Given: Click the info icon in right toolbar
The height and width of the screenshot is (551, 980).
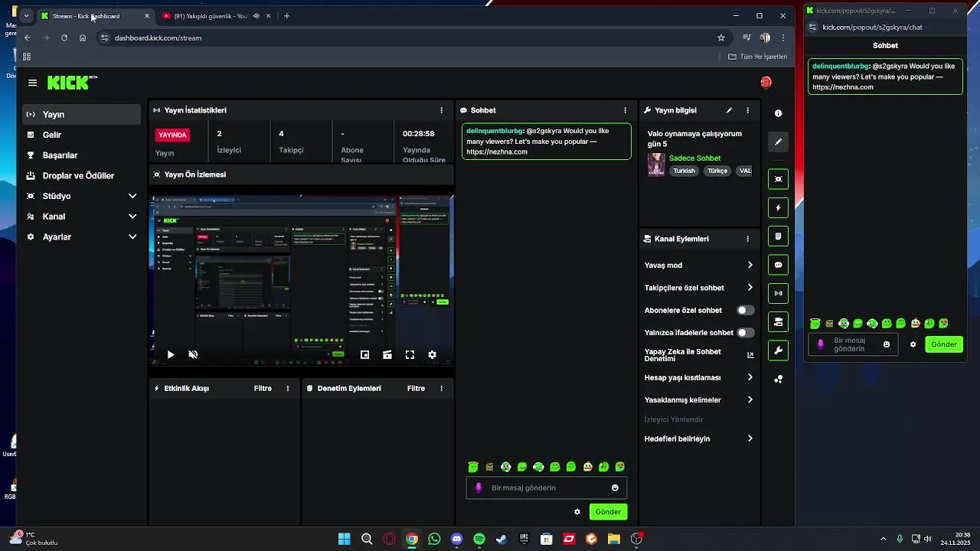Looking at the screenshot, I should point(778,113).
